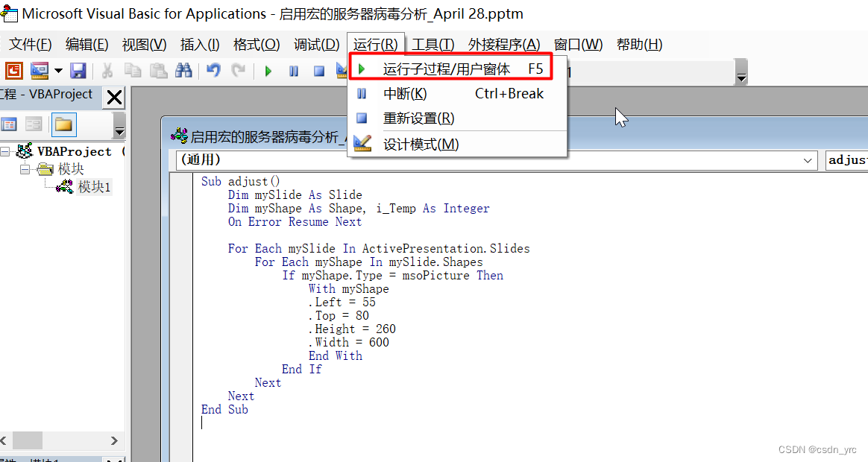
Task: Click the '.Height = 260' code line
Action: point(352,329)
